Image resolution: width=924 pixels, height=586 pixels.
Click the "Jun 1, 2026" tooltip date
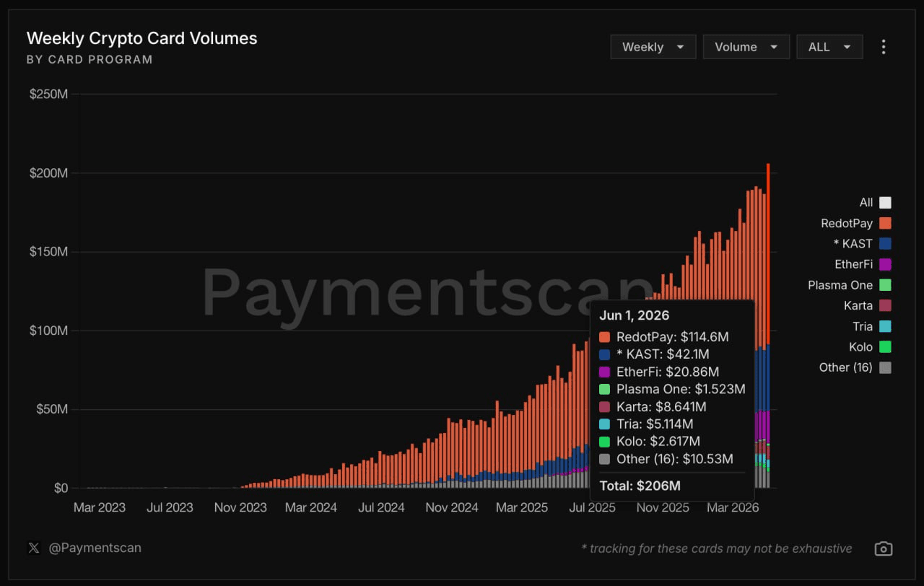pos(635,315)
